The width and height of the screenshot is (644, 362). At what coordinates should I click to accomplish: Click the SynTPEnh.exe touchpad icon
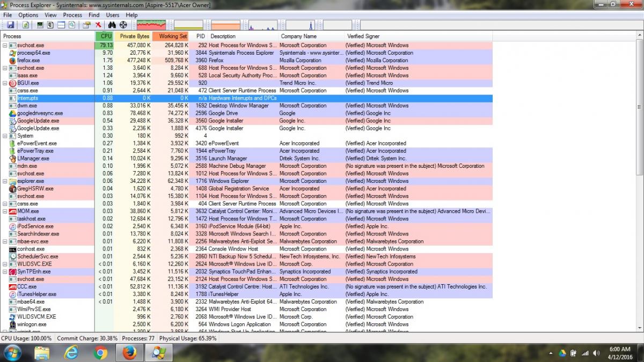point(13,271)
